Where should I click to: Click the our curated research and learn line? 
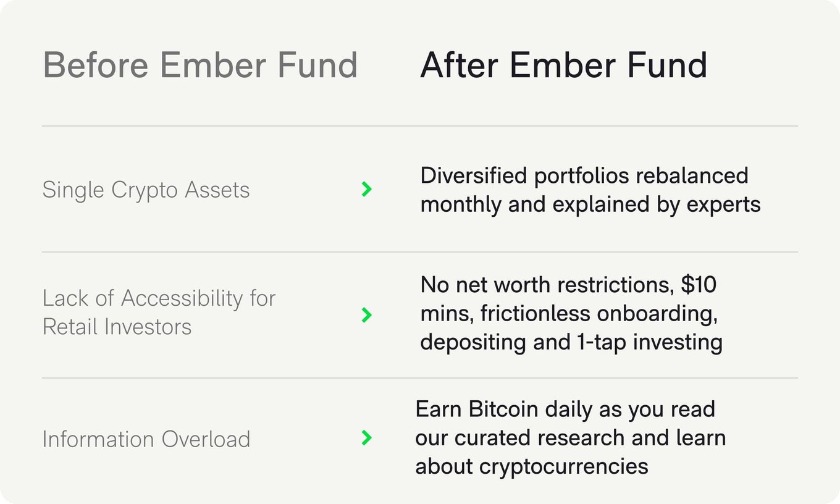click(x=570, y=437)
